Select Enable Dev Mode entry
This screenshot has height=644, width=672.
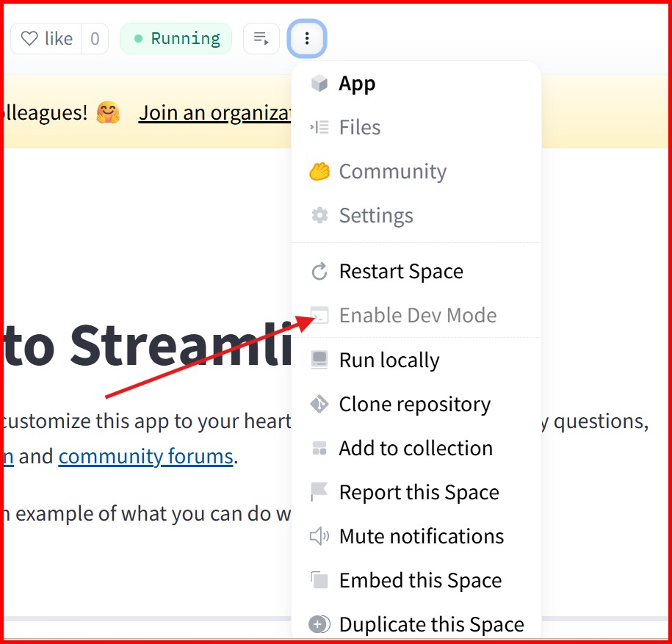pos(416,315)
